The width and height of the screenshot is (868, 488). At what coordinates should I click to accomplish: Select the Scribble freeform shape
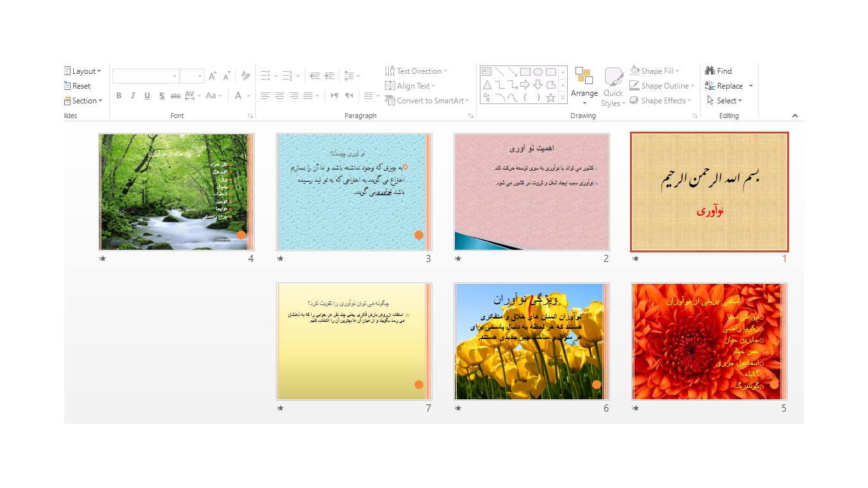pyautogui.click(x=486, y=98)
